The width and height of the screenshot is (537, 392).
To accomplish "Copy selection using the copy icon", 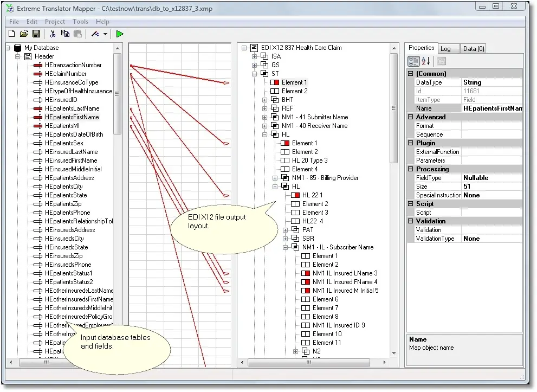I will tap(65, 34).
